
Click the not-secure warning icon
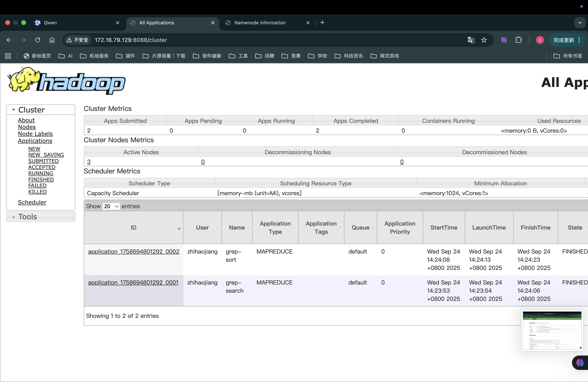(x=69, y=40)
